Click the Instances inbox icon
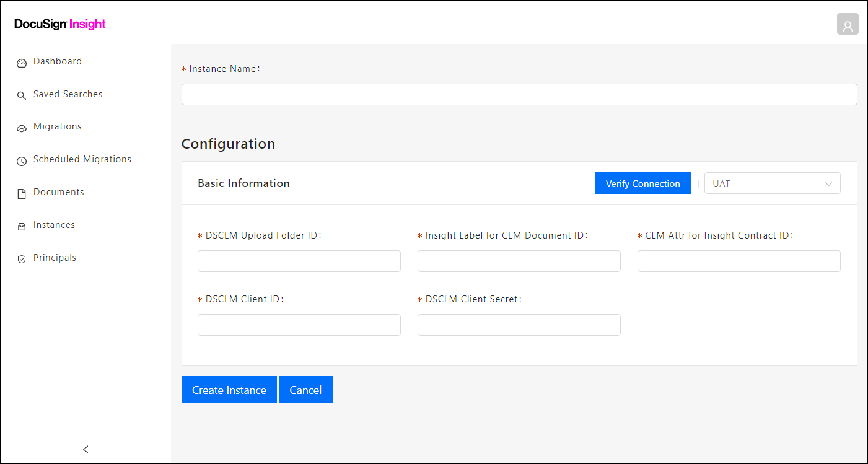The width and height of the screenshot is (868, 464). [x=22, y=226]
